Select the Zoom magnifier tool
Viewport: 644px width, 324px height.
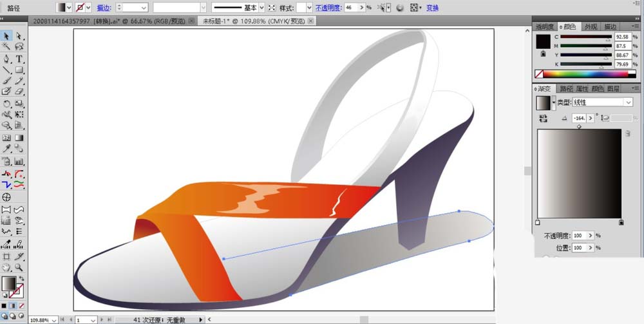tap(19, 267)
